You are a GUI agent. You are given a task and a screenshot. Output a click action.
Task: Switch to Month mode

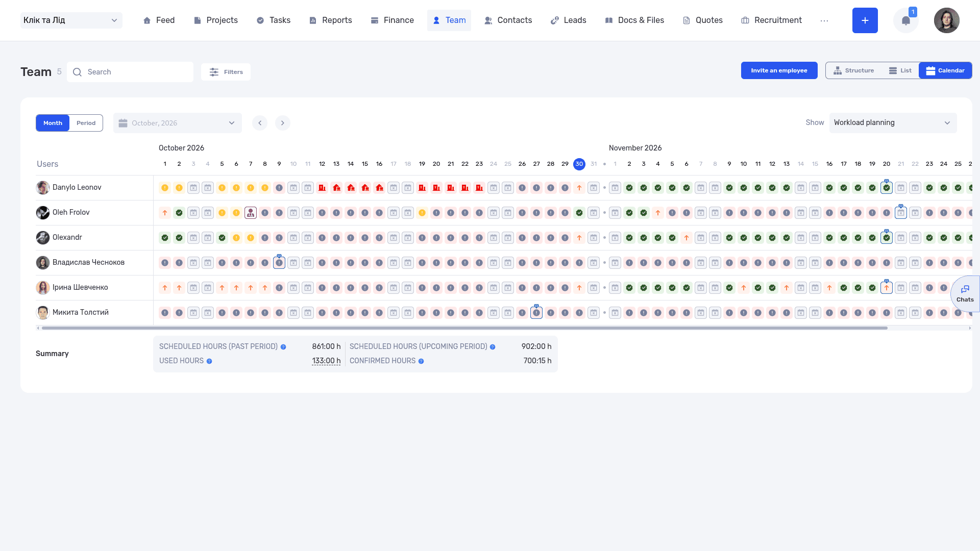click(53, 123)
